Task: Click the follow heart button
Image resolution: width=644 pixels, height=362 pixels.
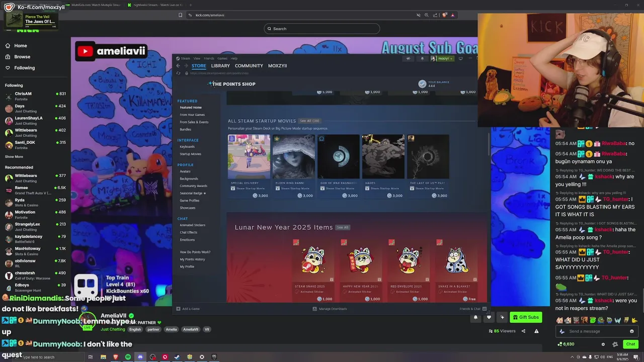Action: 489,317
